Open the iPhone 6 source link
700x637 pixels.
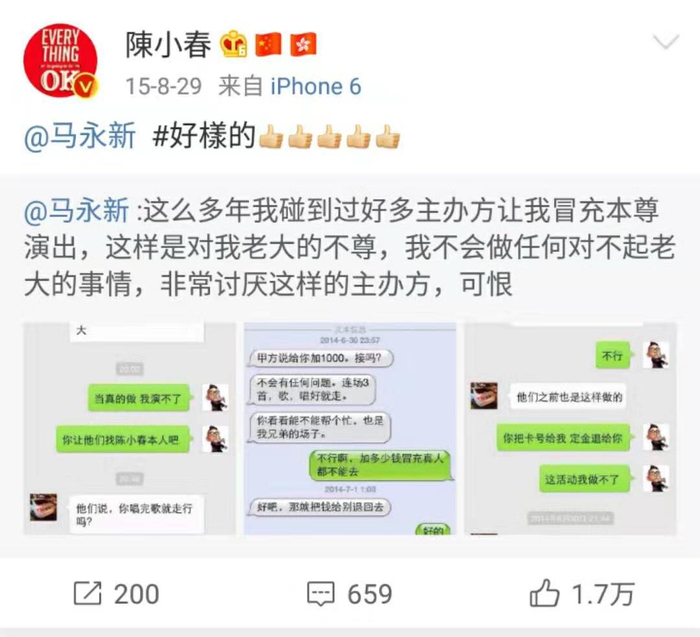pyautogui.click(x=316, y=86)
